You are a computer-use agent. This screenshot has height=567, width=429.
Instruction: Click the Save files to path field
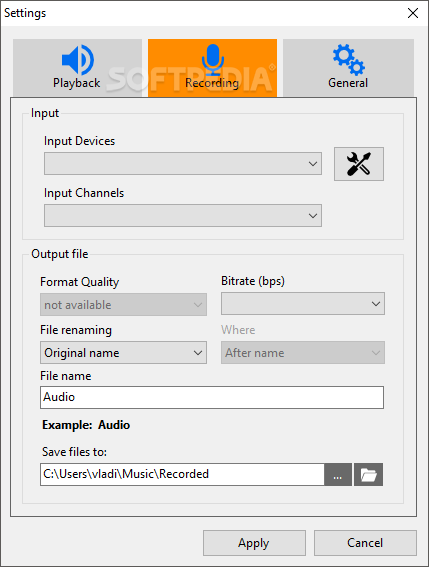click(x=182, y=474)
